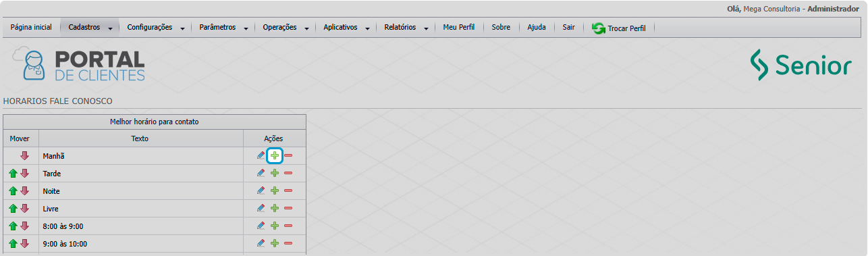The width and height of the screenshot is (868, 256).
Task: Click the add icon in Livre row
Action: pos(275,209)
